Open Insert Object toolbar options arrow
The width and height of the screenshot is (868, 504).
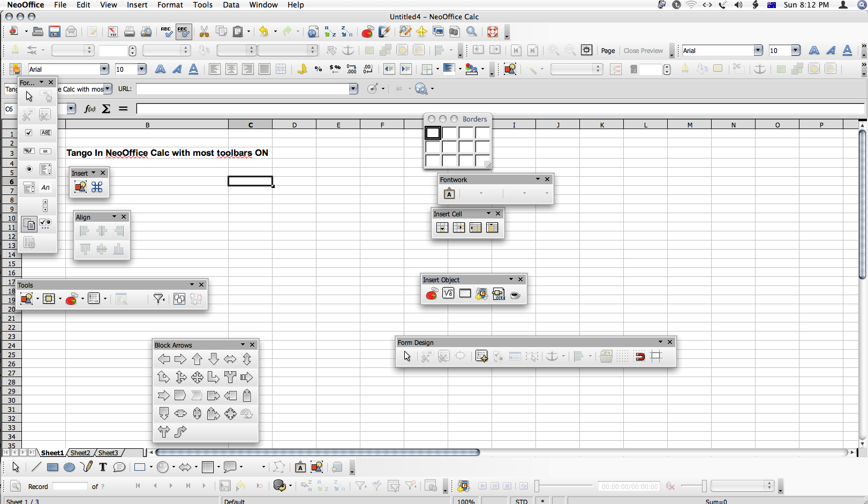point(511,279)
